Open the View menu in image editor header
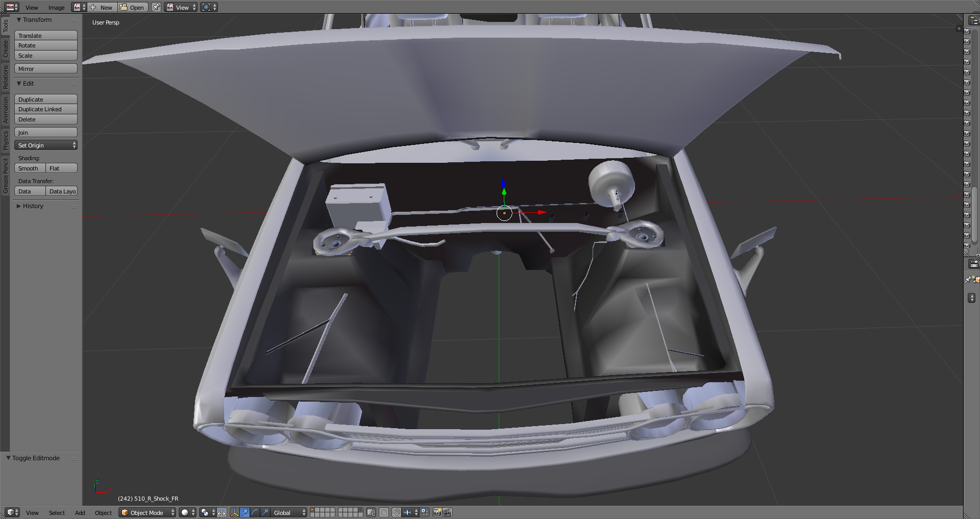Screen dimensions: 980x519 click(x=32, y=8)
